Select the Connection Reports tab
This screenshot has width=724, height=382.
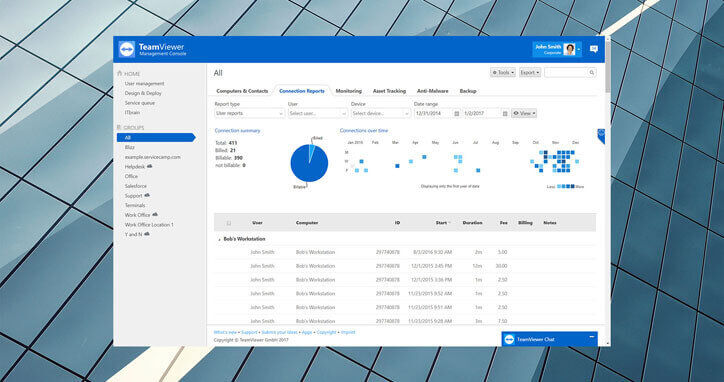coord(302,91)
